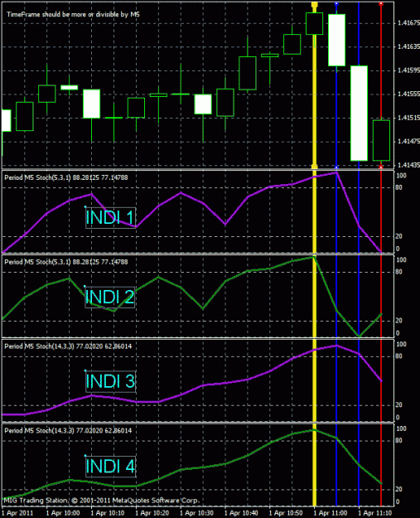Image resolution: width=420 pixels, height=518 pixels.
Task: Click the 'TimeFrame should be more or divisible by M5' comment
Action: click(73, 15)
